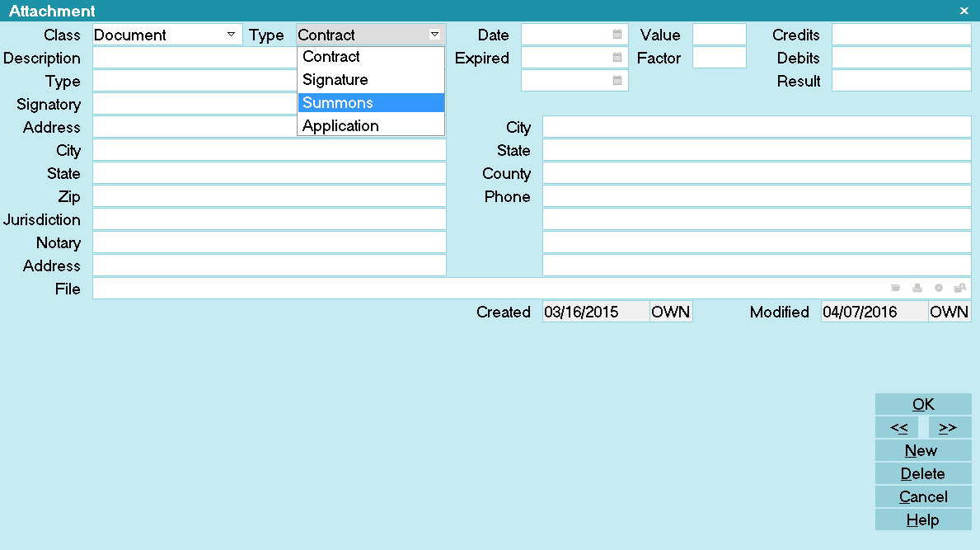Go to previous record with << button

[x=898, y=427]
